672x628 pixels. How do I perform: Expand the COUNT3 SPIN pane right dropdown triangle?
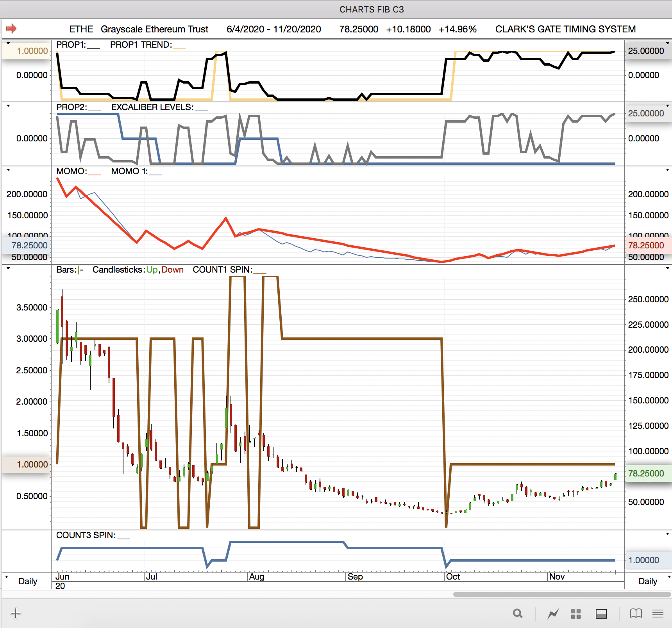pyautogui.click(x=667, y=533)
